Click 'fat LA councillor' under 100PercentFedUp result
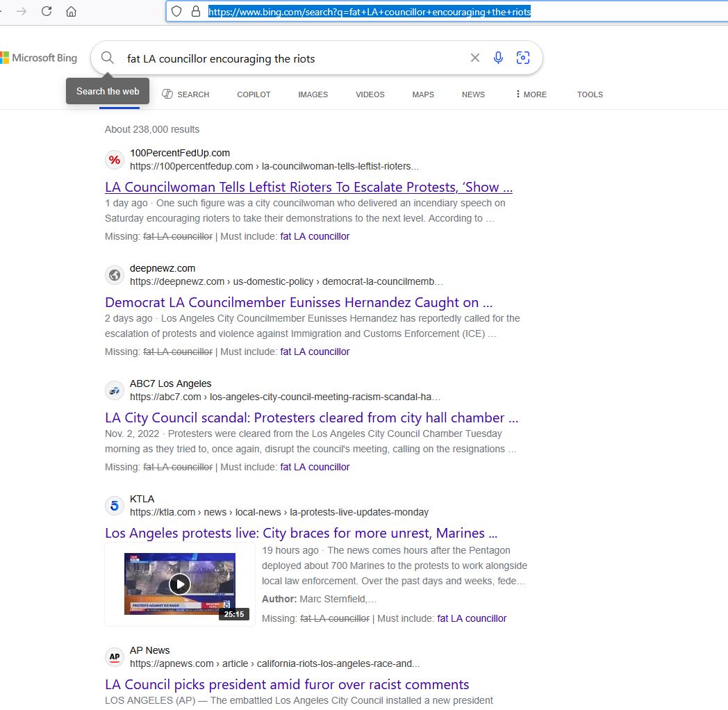The height and width of the screenshot is (710, 728). click(x=315, y=236)
